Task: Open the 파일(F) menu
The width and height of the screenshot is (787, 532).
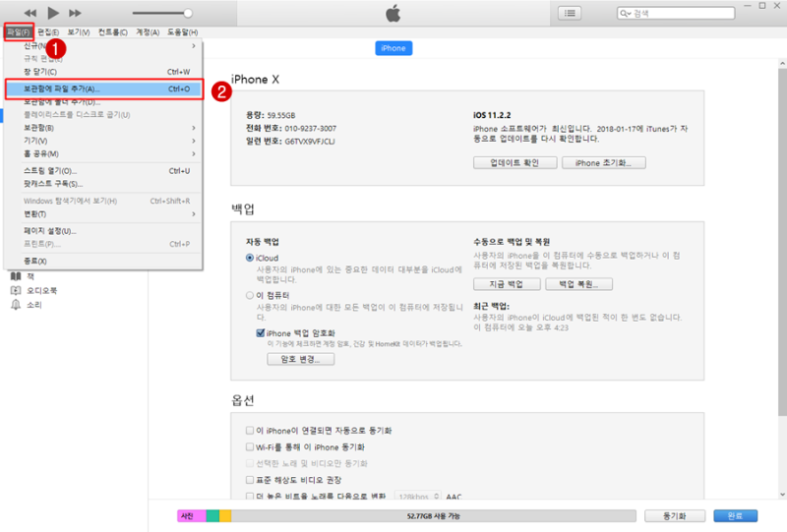Action: [19, 32]
